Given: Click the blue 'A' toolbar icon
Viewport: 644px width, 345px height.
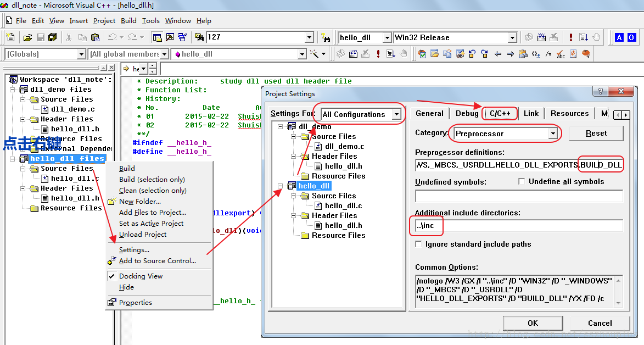Looking at the screenshot, I should (x=619, y=37).
